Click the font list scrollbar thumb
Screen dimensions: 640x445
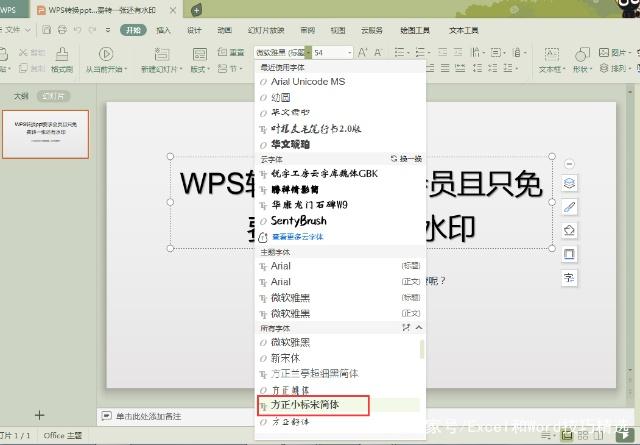coord(422,349)
